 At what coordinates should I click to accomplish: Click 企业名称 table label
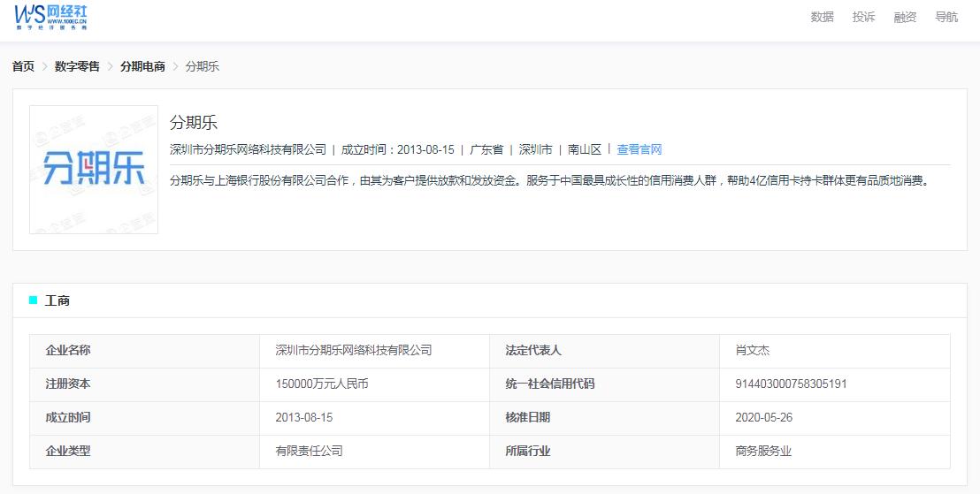tap(68, 350)
